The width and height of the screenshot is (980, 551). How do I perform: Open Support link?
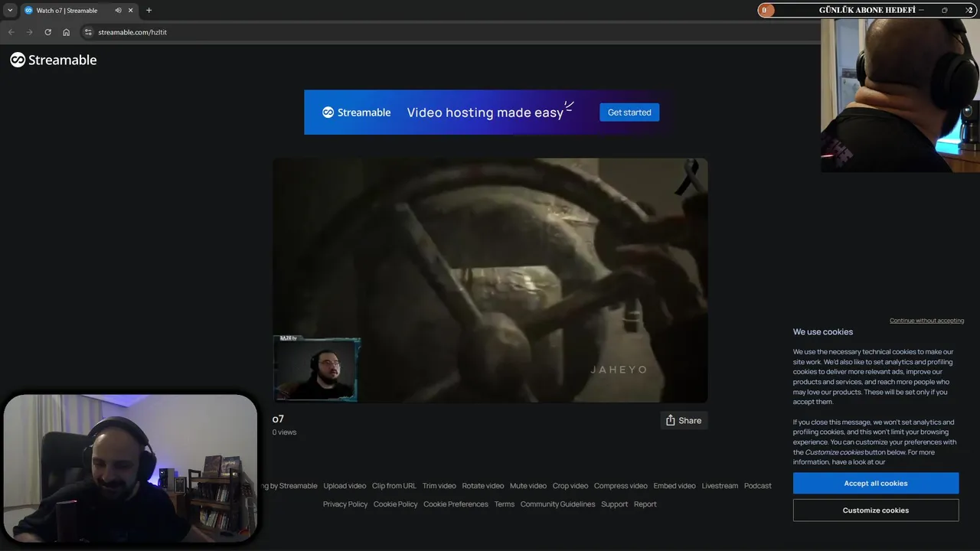coord(614,504)
